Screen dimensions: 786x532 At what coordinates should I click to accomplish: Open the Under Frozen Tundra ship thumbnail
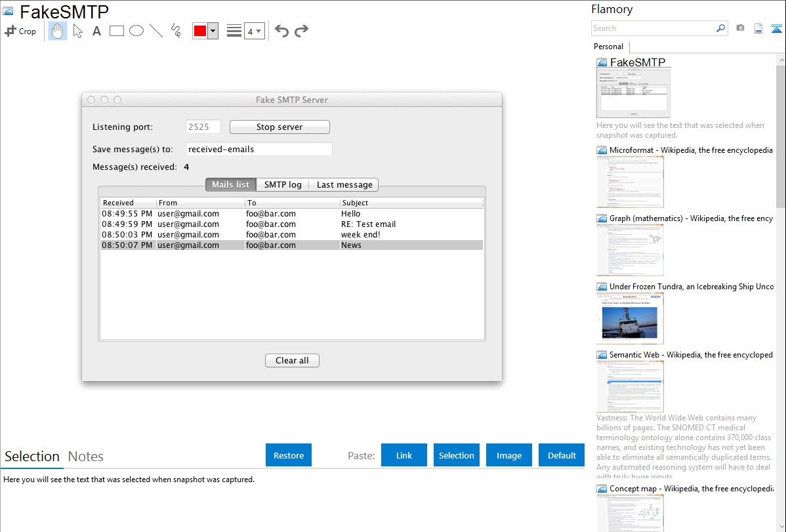point(630,318)
